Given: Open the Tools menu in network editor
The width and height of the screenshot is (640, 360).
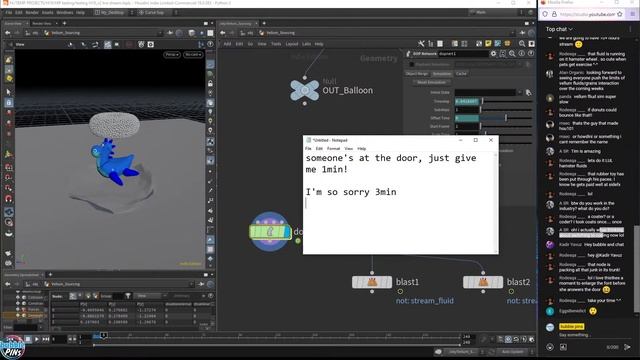Looking at the screenshot, I should click(276, 44).
